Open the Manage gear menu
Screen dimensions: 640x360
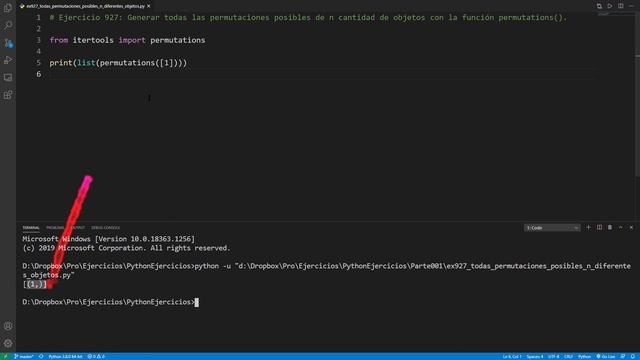[x=8, y=343]
